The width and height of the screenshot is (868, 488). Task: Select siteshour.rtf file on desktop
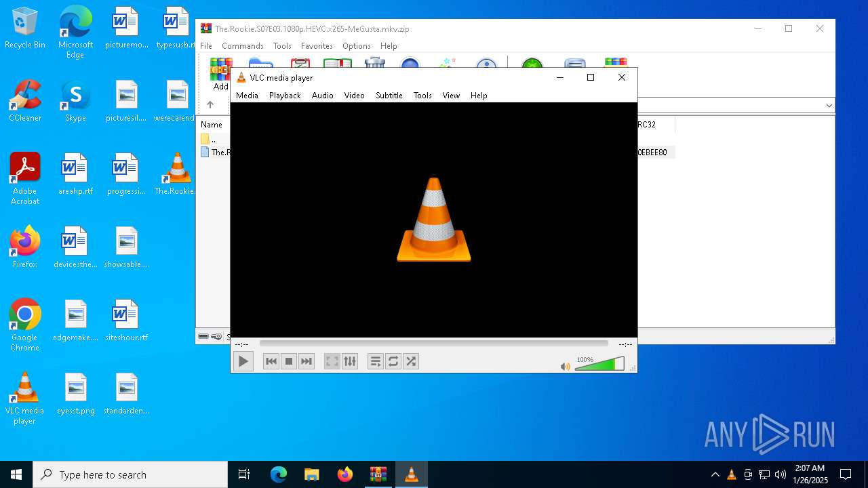(x=126, y=321)
